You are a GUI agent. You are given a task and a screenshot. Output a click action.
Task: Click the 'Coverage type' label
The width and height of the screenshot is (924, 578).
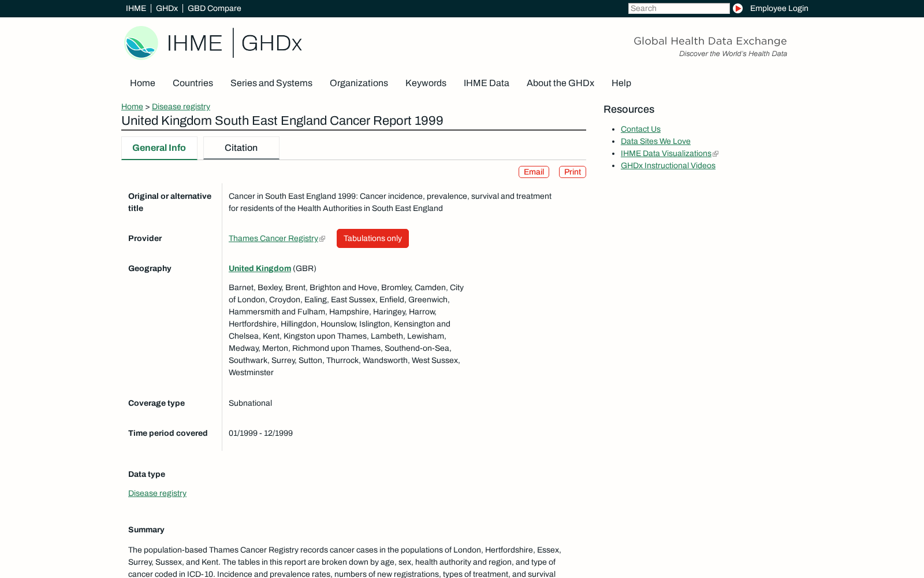[157, 403]
